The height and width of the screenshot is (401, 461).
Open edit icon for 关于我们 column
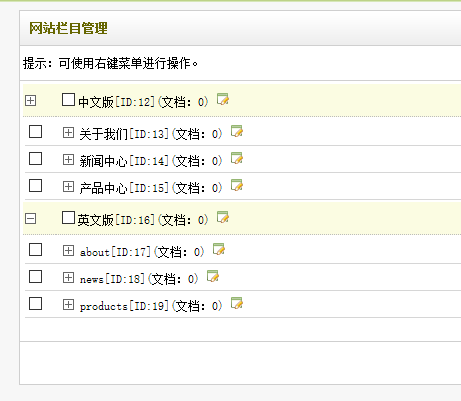[237, 131]
